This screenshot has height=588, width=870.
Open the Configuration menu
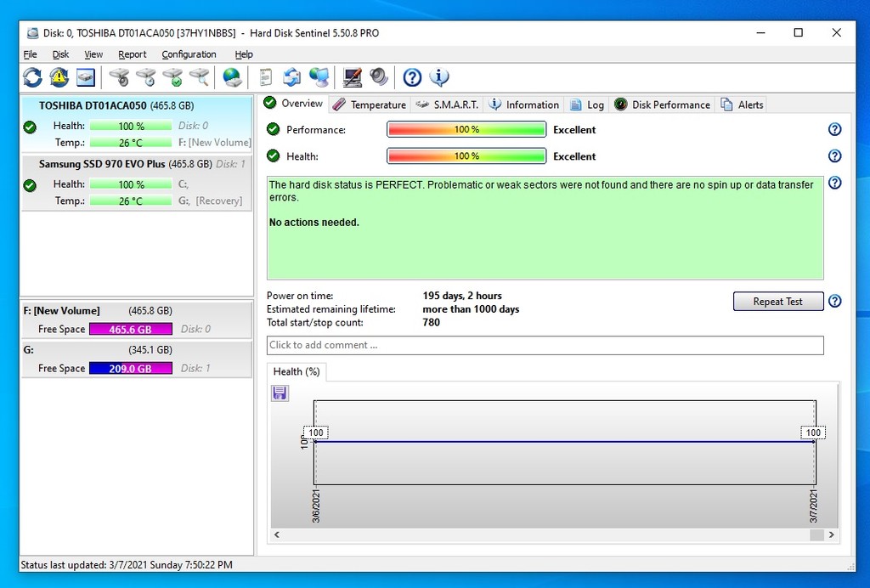pyautogui.click(x=189, y=54)
